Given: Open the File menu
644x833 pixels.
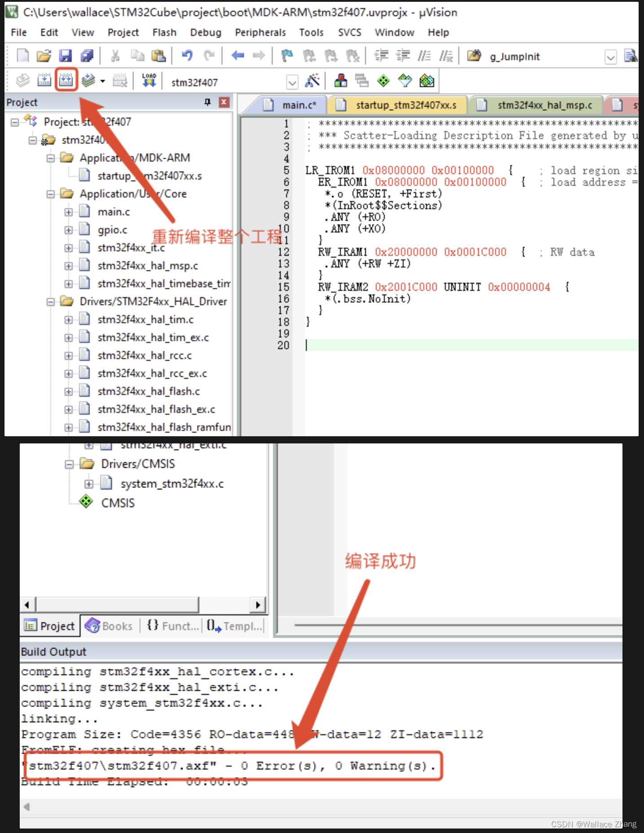Looking at the screenshot, I should pos(19,32).
